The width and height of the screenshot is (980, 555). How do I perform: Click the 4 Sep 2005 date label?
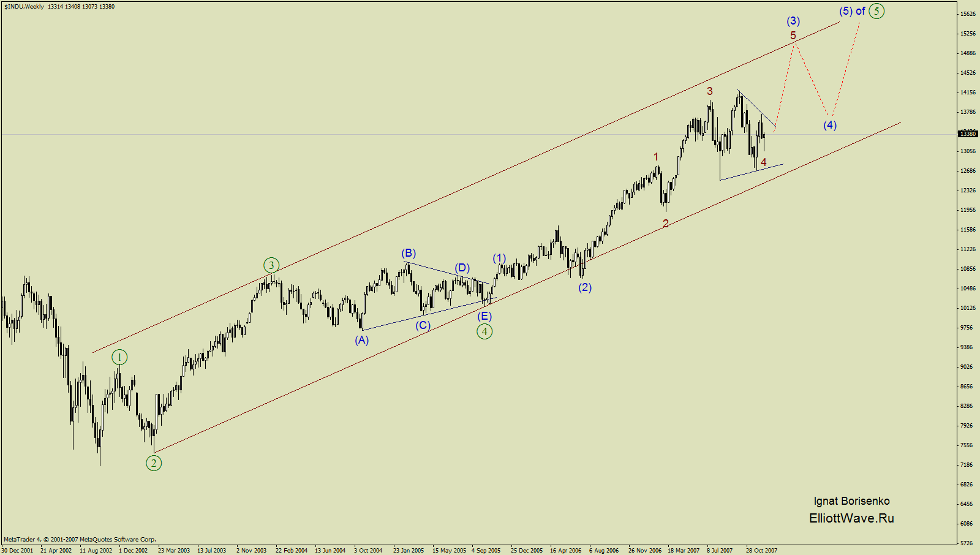point(486,551)
